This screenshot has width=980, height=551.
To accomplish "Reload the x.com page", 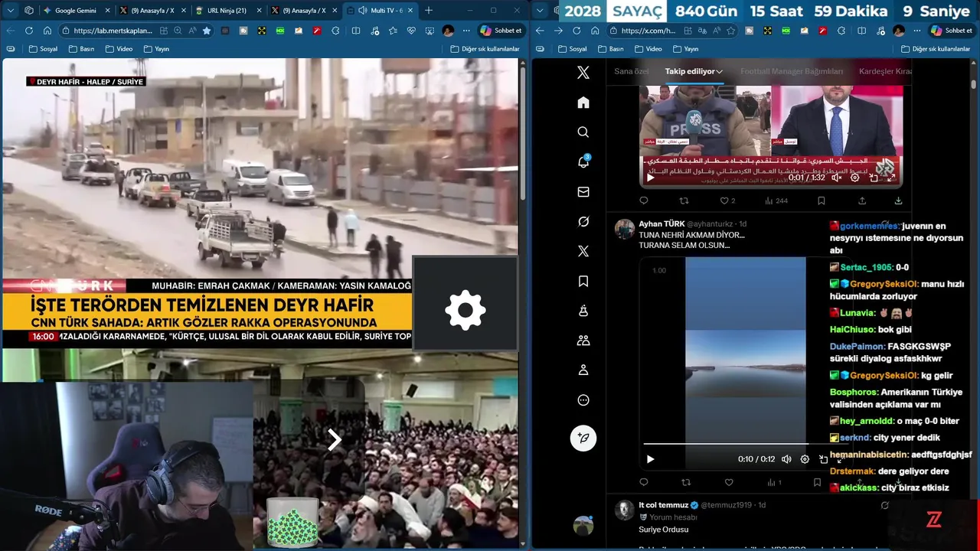I will tap(577, 31).
